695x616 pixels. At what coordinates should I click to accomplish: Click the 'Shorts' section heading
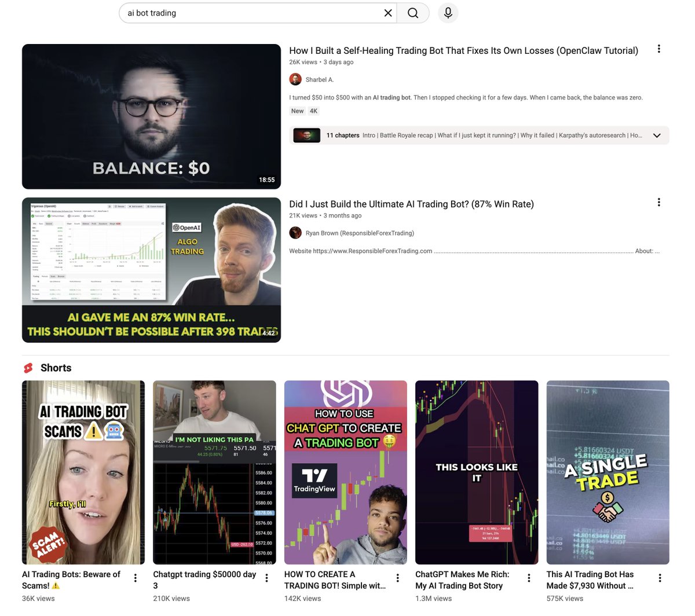tap(56, 368)
